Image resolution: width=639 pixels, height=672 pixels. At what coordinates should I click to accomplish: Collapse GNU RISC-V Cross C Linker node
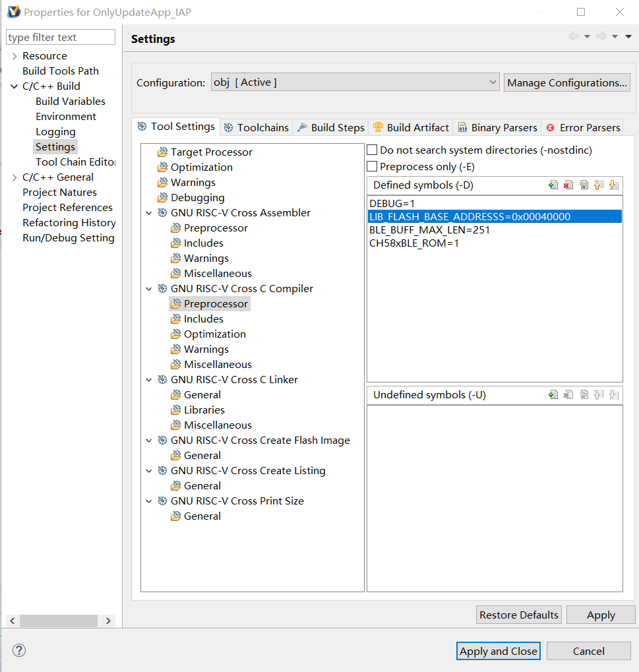point(149,380)
